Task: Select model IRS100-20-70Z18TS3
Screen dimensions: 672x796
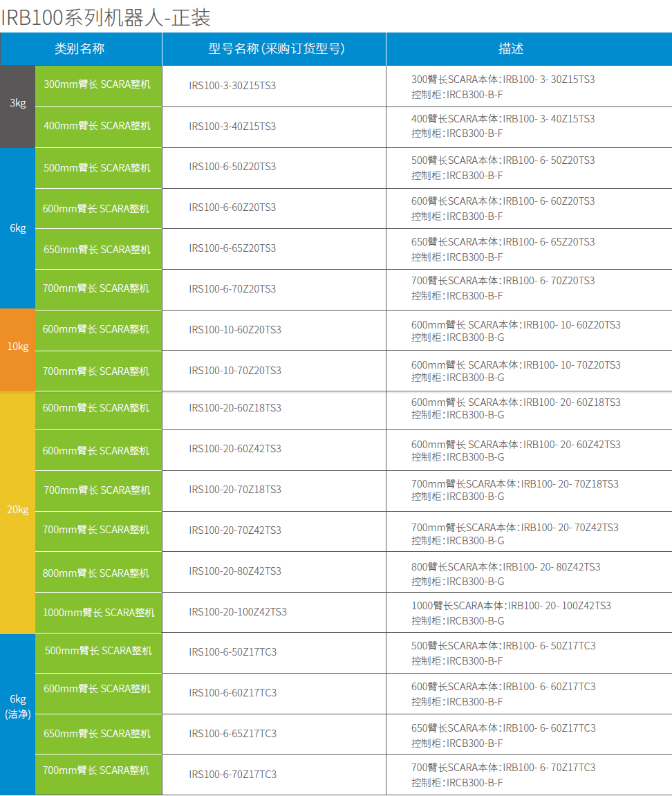Action: [235, 490]
